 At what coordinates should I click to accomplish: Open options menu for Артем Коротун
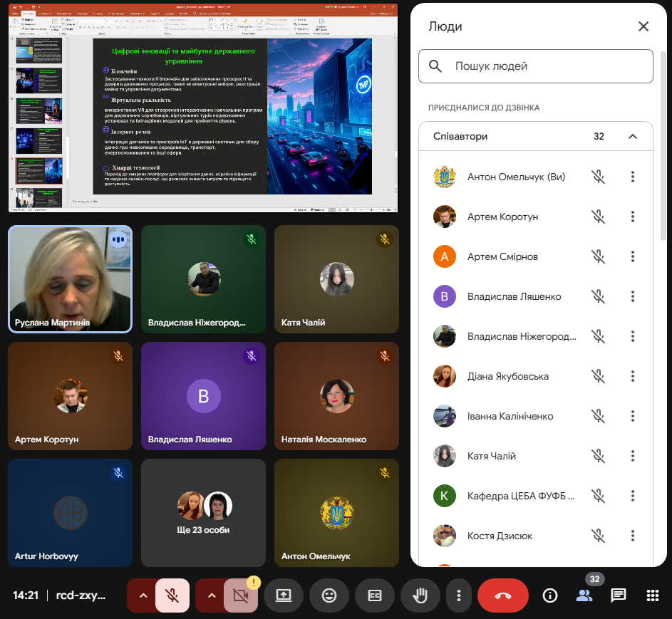632,217
